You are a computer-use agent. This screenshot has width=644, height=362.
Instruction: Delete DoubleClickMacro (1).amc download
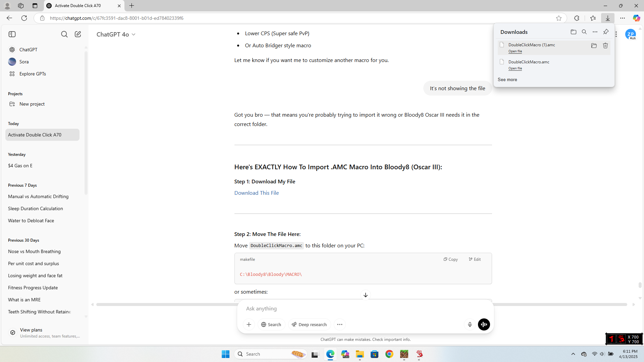click(605, 46)
